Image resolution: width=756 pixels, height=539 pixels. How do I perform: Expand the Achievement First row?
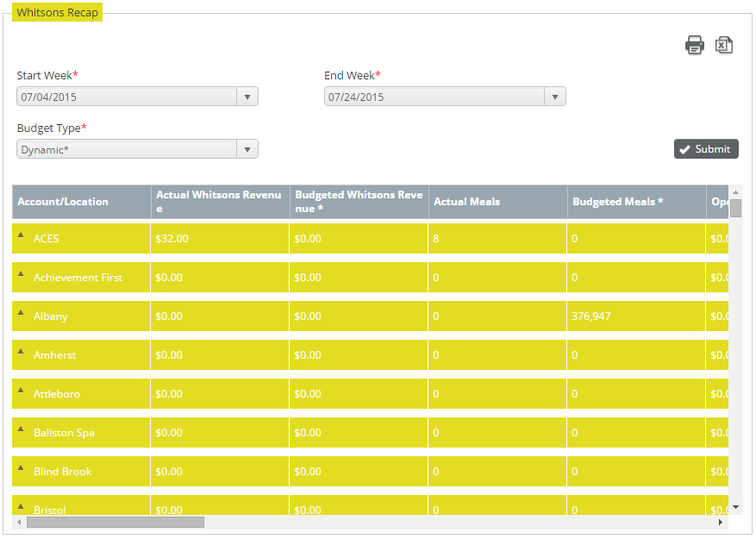pyautogui.click(x=22, y=274)
